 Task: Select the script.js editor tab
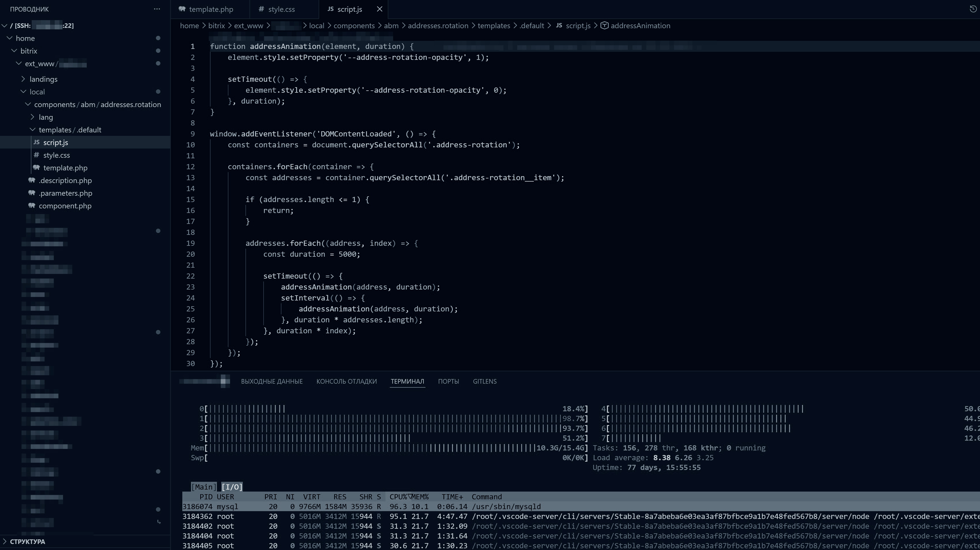click(350, 9)
